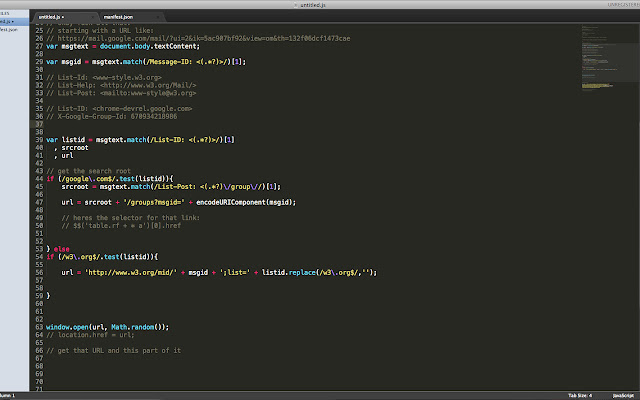
Task: Click line number 44 in the gutter
Action: pyautogui.click(x=39, y=179)
